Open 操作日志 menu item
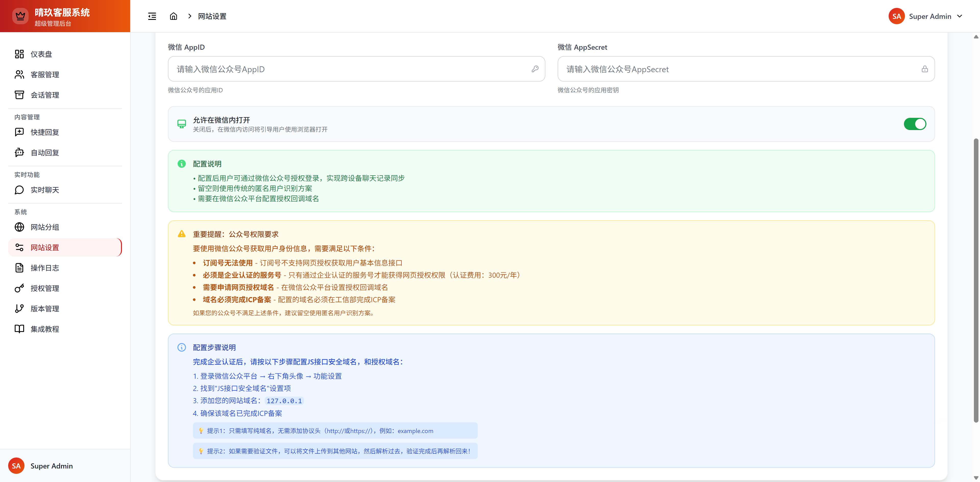 point(44,268)
